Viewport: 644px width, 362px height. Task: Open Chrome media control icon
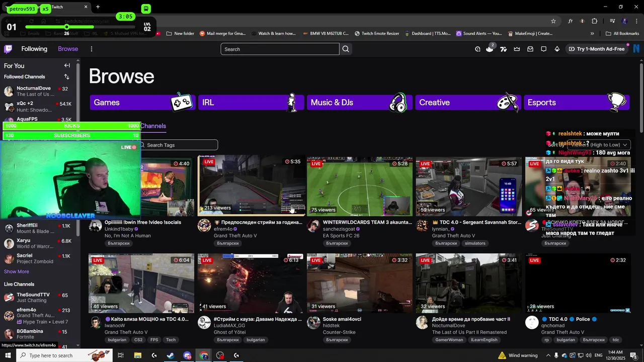point(612,21)
